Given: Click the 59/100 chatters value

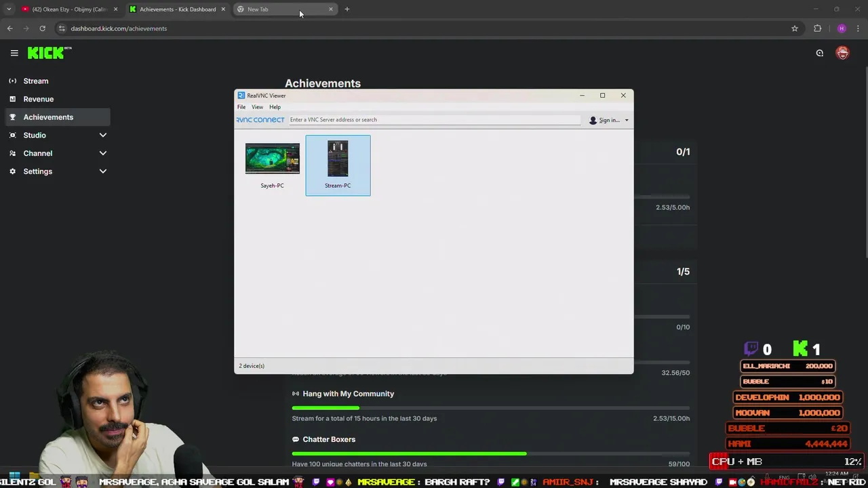Looking at the screenshot, I should click(x=679, y=464).
